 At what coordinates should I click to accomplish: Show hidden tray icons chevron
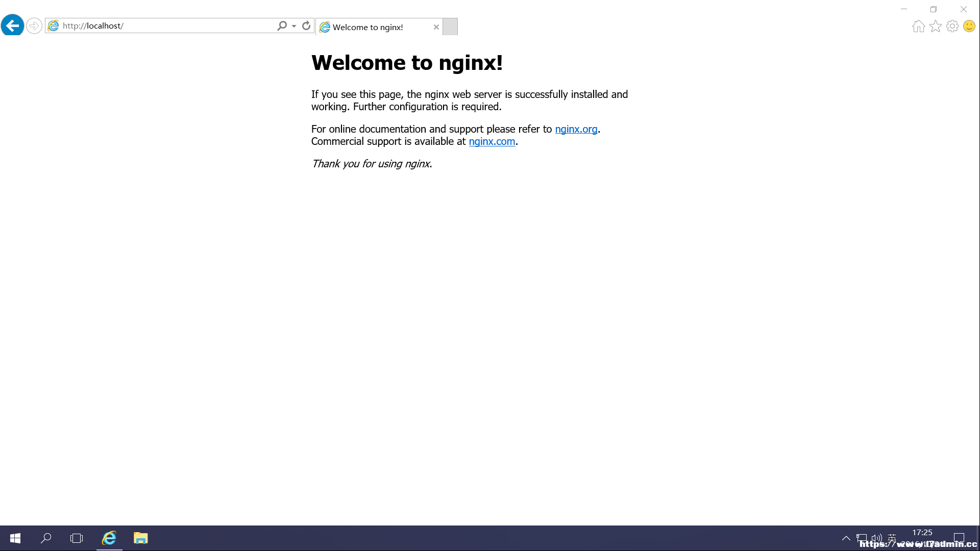point(846,538)
